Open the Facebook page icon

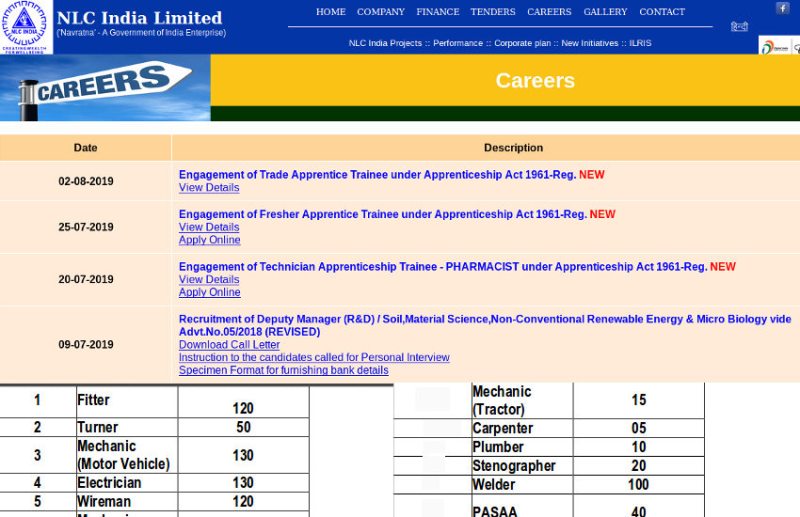(x=782, y=8)
